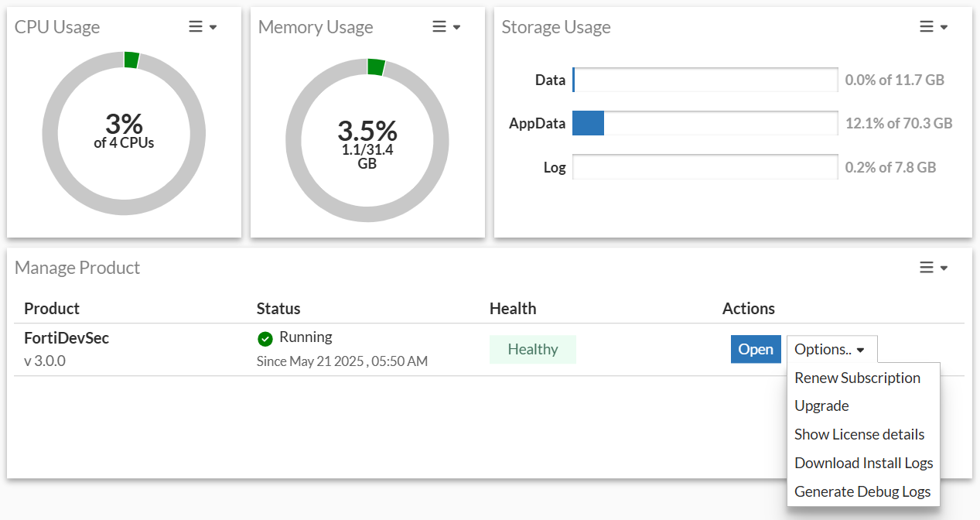Select Upgrade from the Options menu

coord(821,405)
